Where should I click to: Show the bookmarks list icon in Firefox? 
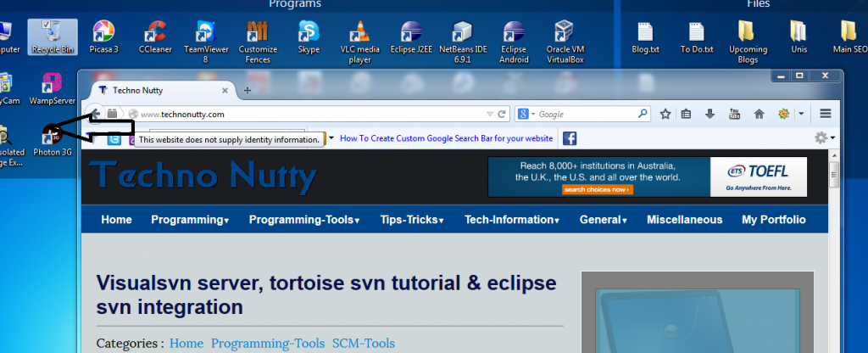687,115
